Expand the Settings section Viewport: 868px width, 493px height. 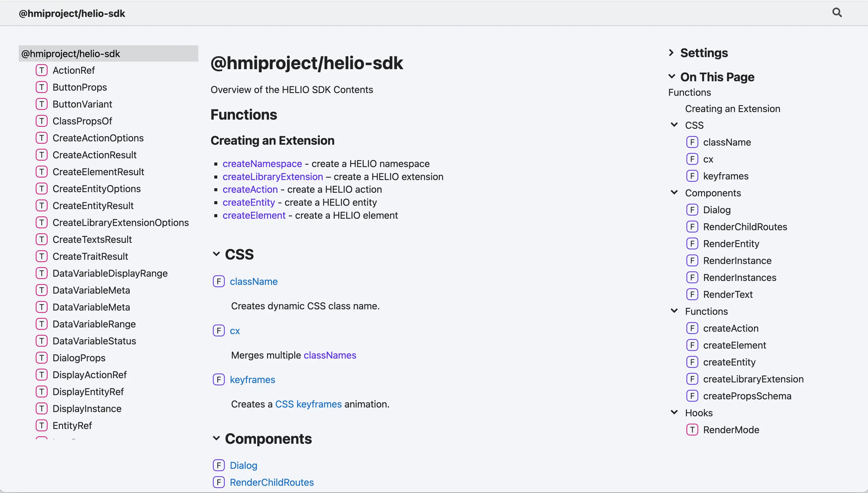point(672,53)
